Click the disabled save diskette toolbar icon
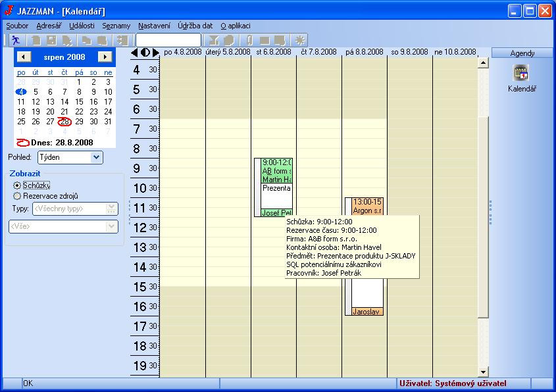 point(52,40)
